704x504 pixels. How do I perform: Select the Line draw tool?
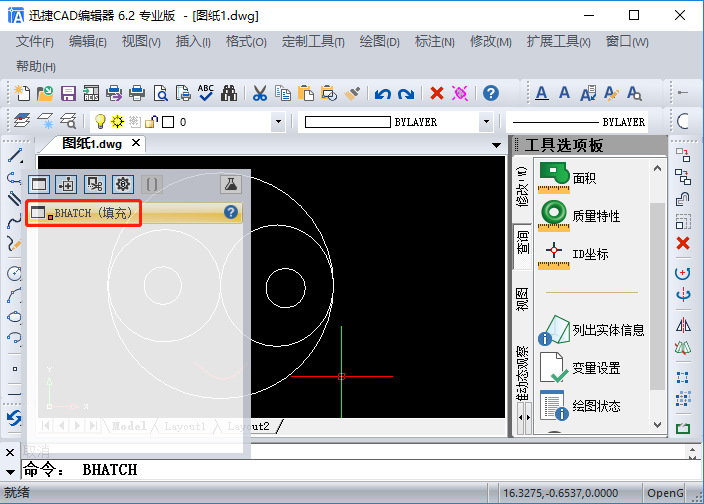(14, 156)
